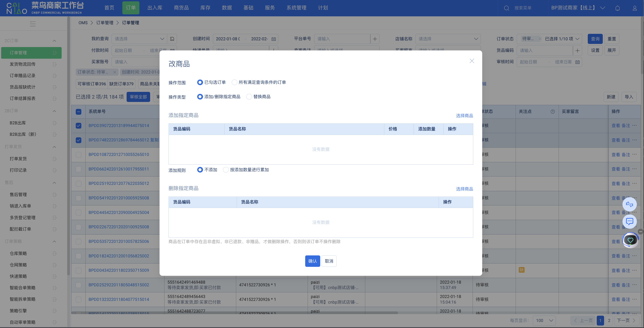Screen dimensions: 644x328
Task: Click the 查询 search button
Action: coord(595,39)
